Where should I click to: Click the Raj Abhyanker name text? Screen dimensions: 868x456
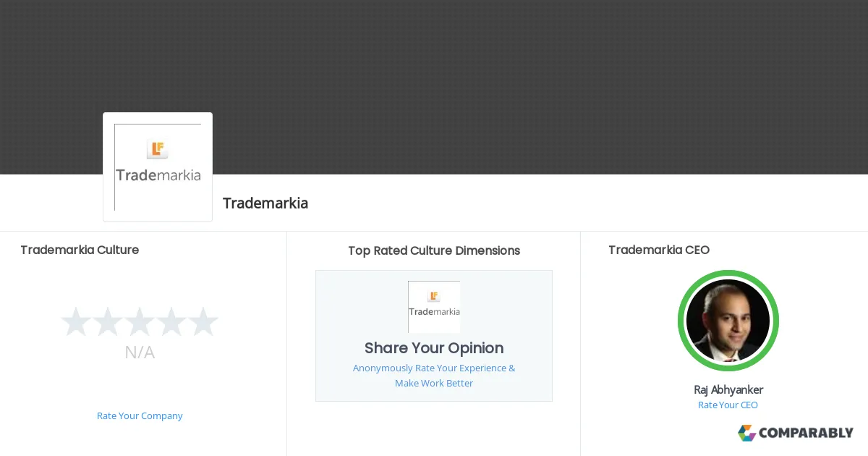pyautogui.click(x=728, y=389)
